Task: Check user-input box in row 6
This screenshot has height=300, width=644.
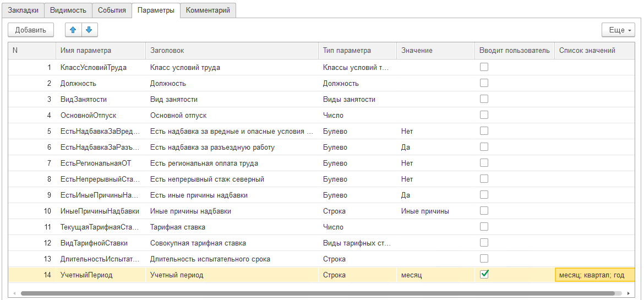Action: tap(484, 147)
